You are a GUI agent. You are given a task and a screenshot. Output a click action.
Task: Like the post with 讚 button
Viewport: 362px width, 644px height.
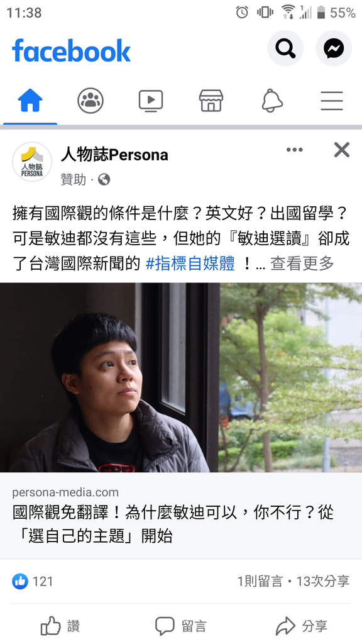(60, 626)
